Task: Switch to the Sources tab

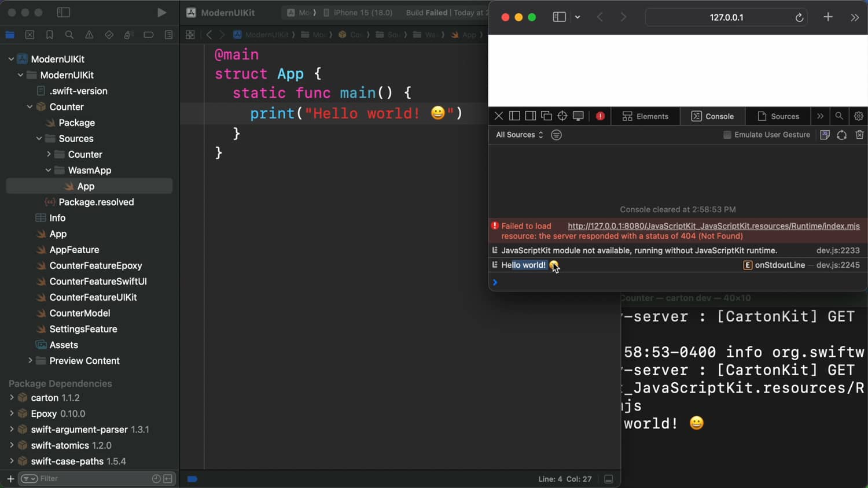Action: [x=778, y=116]
